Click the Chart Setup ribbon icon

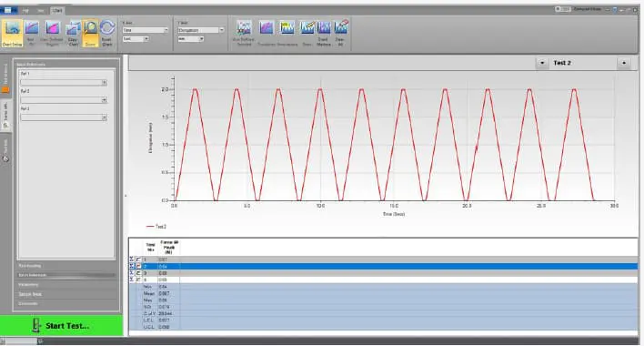12,33
